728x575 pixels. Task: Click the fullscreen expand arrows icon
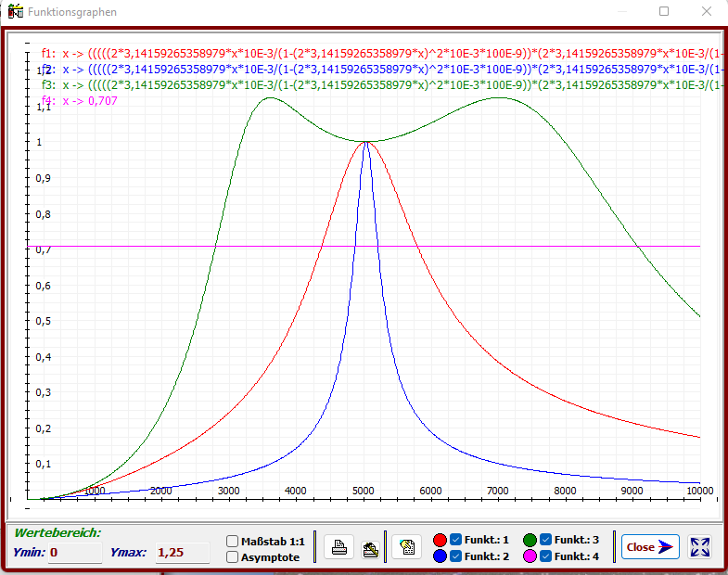click(x=700, y=547)
